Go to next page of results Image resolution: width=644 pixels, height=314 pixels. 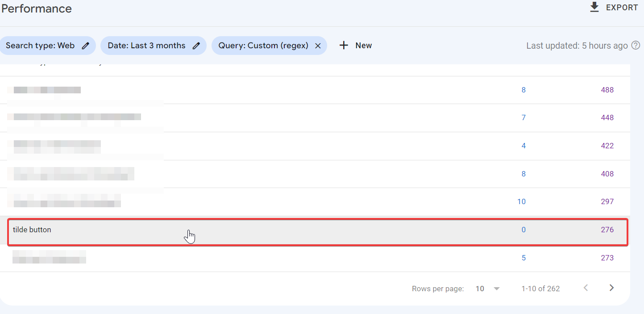[611, 288]
